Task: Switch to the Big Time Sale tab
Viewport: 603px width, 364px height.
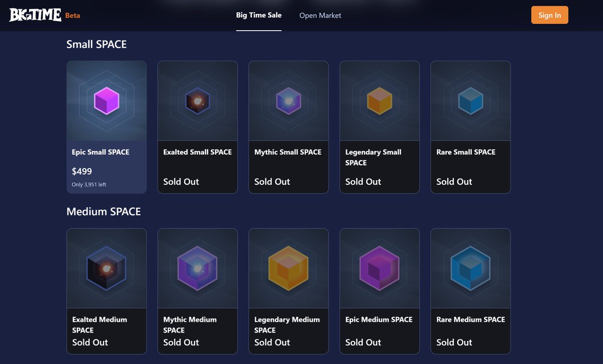Action: click(258, 15)
